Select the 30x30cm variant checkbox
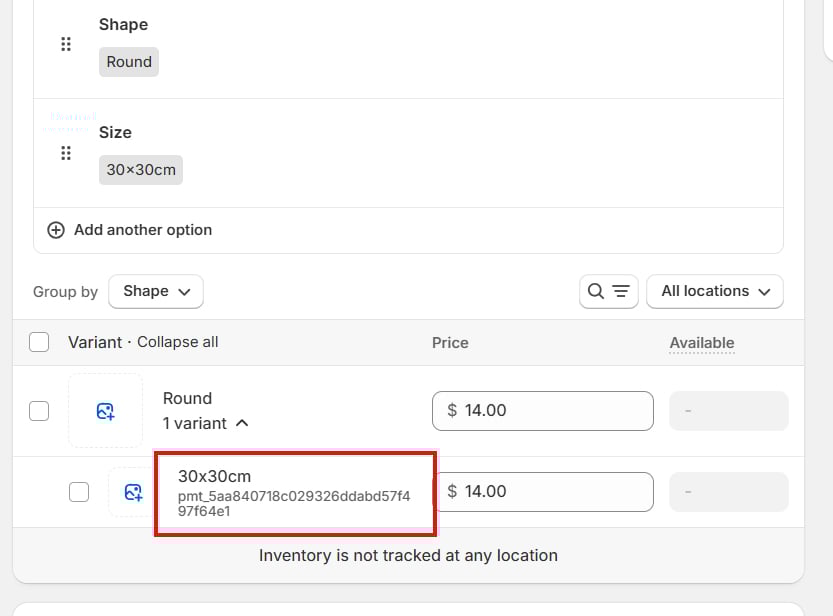Image resolution: width=833 pixels, height=616 pixels. point(79,492)
